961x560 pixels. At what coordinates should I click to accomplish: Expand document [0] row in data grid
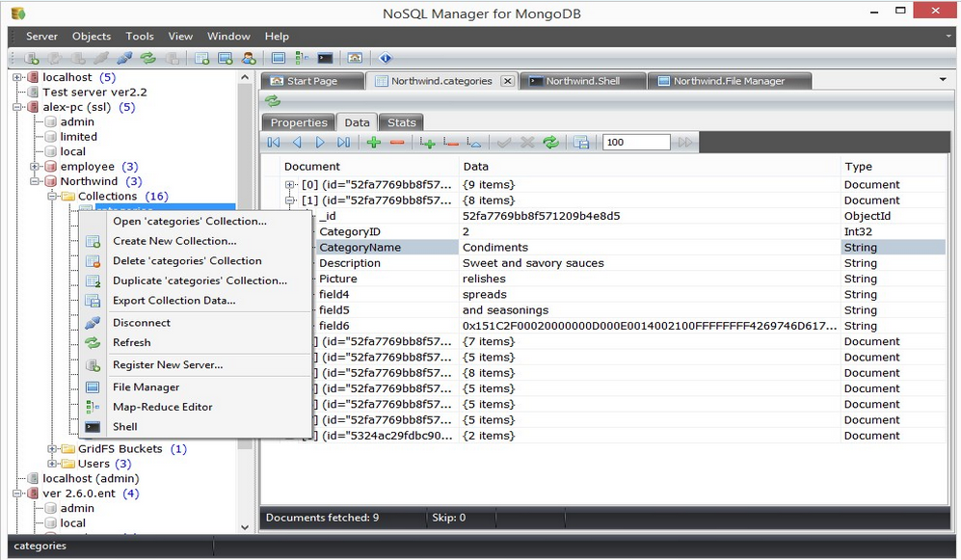[291, 185]
